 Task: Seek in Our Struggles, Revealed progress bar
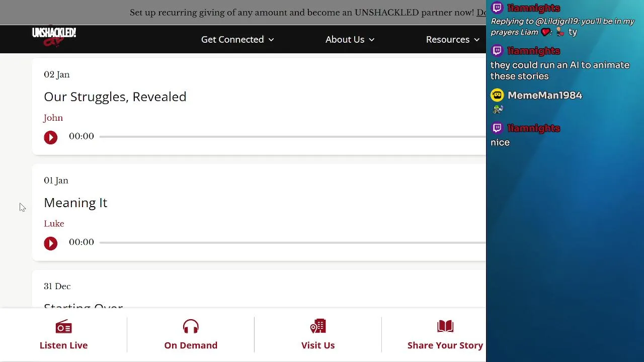(293, 137)
